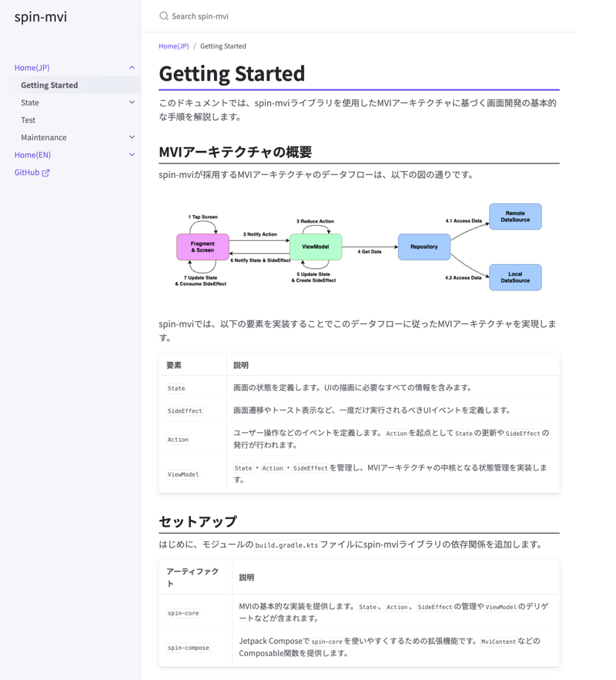The height and width of the screenshot is (680, 616).
Task: Open Home(JP) in the sidebar
Action: (32, 68)
